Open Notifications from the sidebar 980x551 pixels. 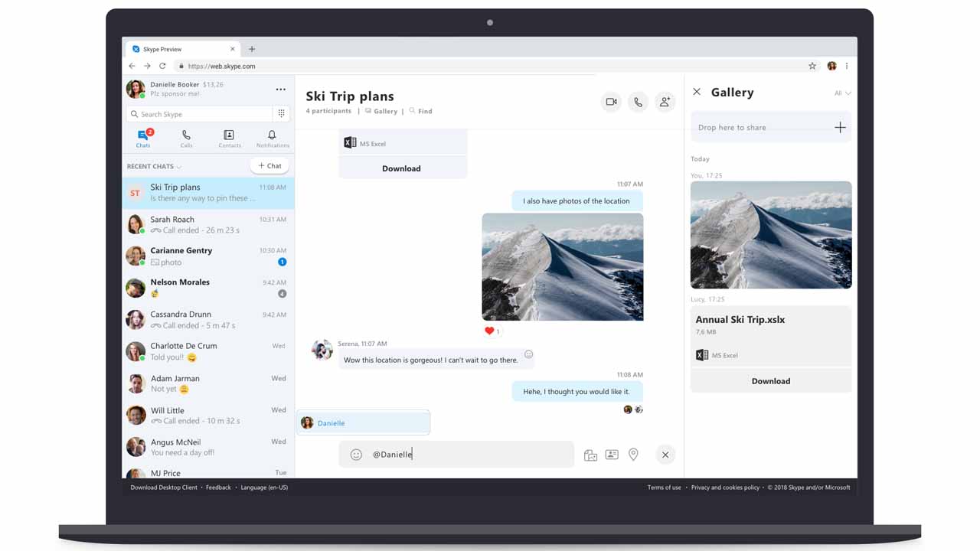tap(272, 138)
